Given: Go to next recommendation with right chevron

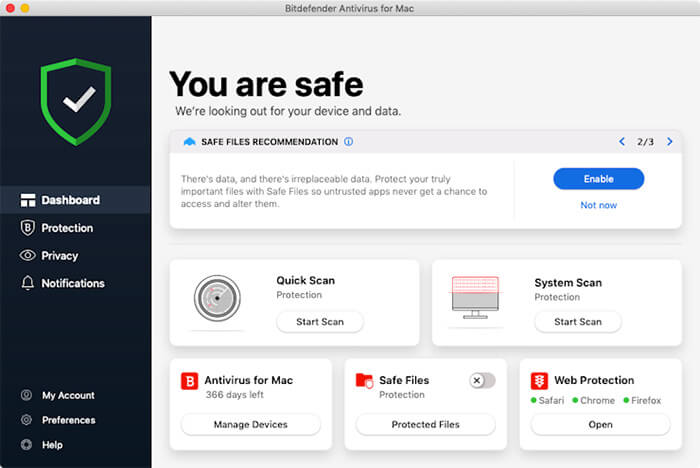Looking at the screenshot, I should click(x=669, y=142).
